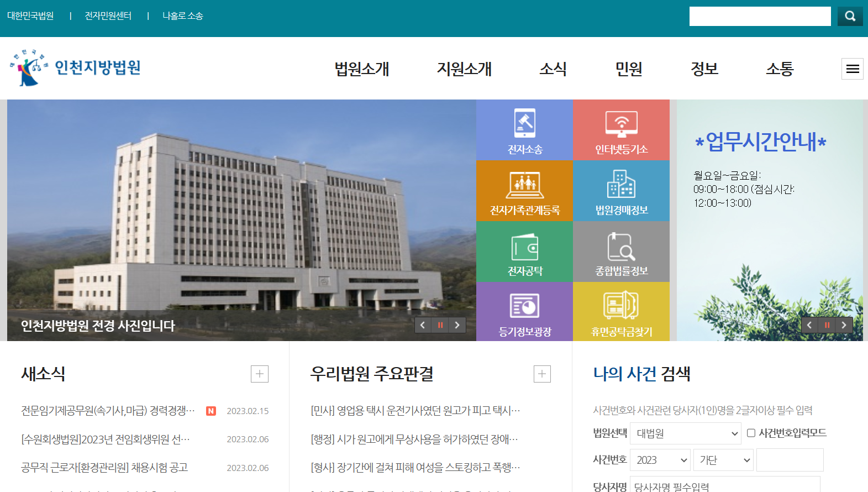Click the 업무시간안내 banner image

[x=770, y=220]
